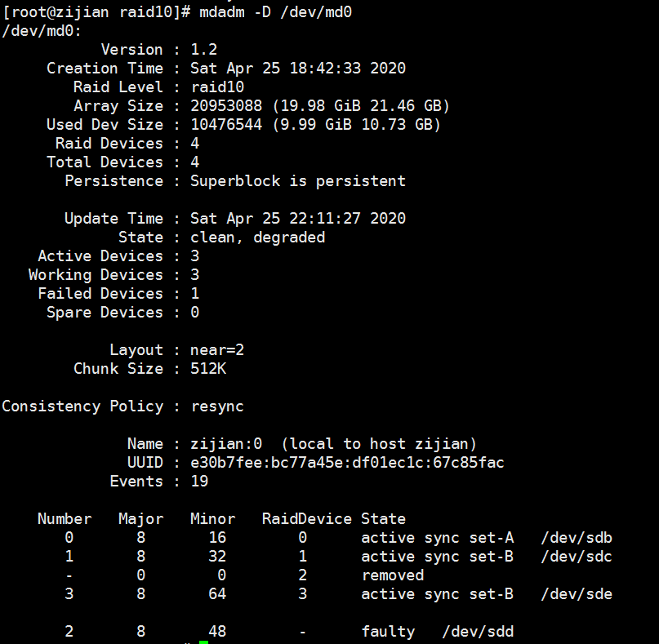Select the Layout value 'near=2'

tap(217, 350)
